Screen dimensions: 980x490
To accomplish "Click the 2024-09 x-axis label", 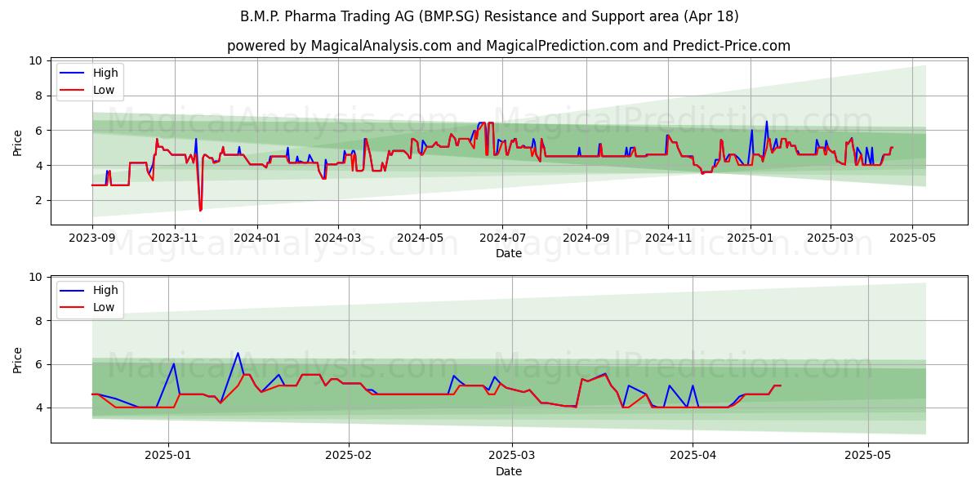I will pos(586,238).
